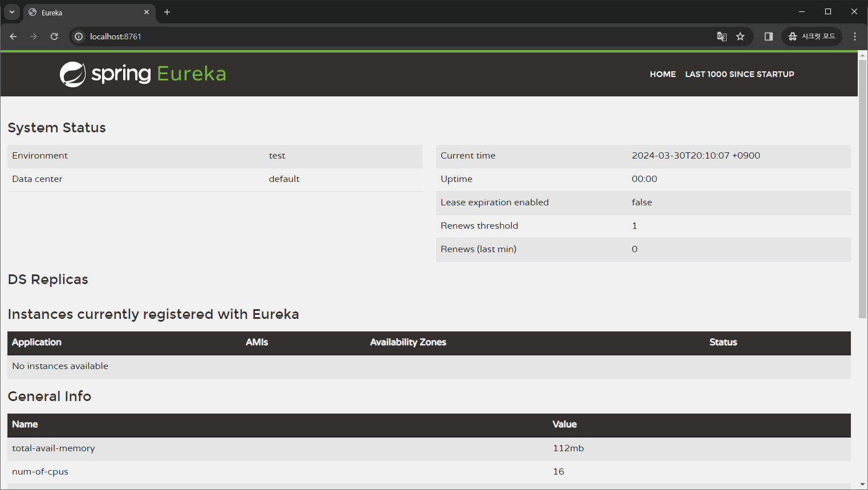Image resolution: width=868 pixels, height=490 pixels.
Task: Click Lease expiration enabled value 'false'
Action: [x=642, y=203]
